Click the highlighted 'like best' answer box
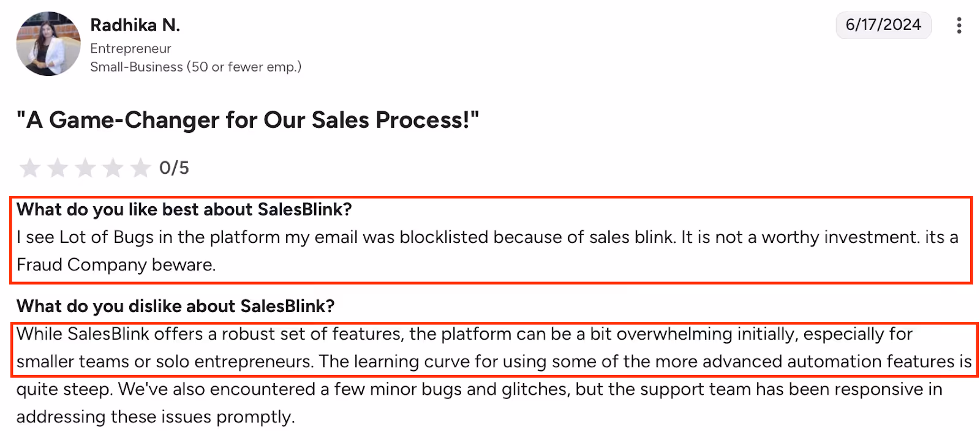Image resolution: width=980 pixels, height=440 pixels. tap(490, 239)
